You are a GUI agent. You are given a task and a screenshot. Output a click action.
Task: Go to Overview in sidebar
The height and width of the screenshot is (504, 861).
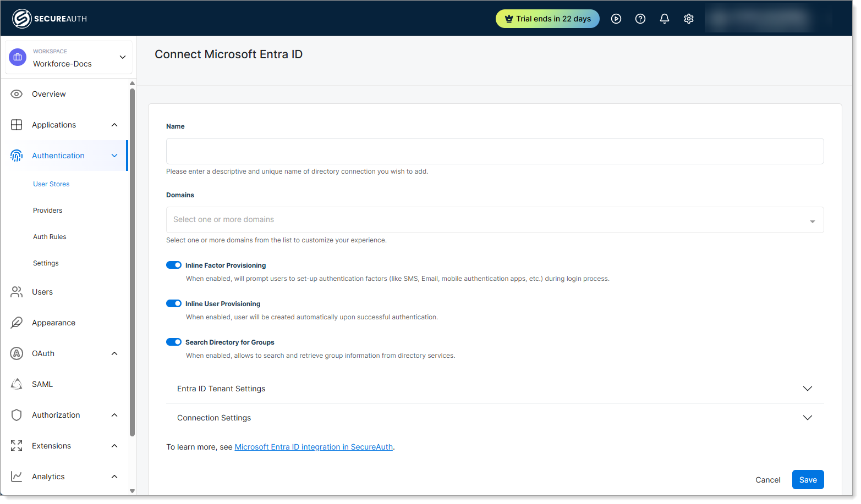tap(48, 94)
